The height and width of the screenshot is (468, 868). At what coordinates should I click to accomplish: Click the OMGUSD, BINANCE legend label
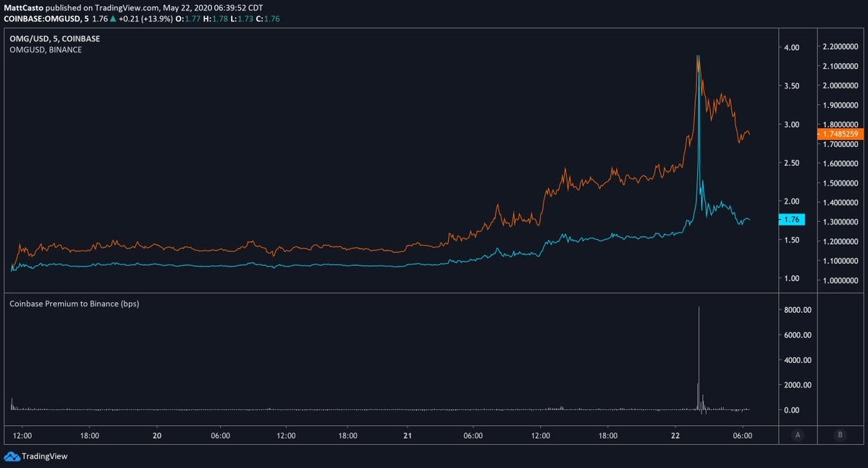point(46,50)
